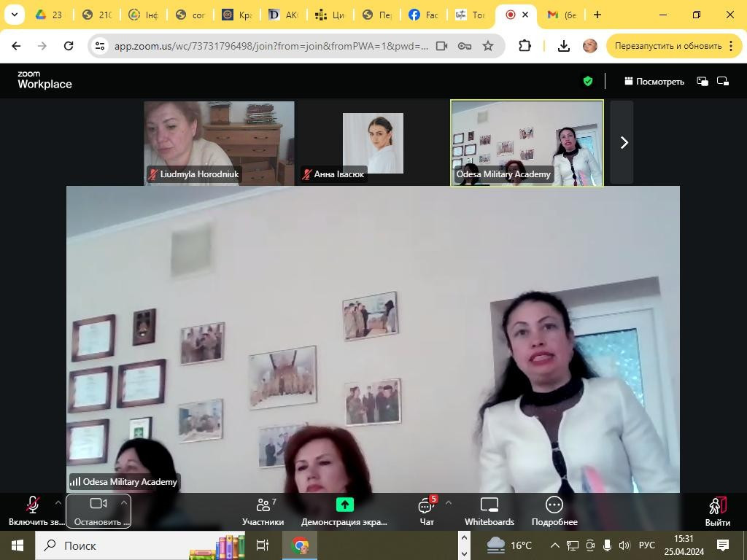This screenshot has height=560, width=747.
Task: Select Odesa Military Academy thumbnail
Action: tap(527, 143)
